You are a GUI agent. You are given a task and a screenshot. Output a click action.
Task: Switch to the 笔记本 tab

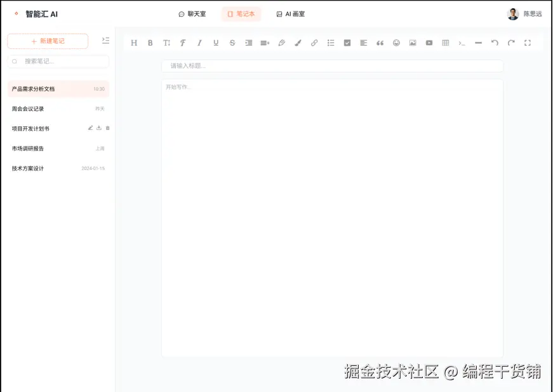coord(241,14)
